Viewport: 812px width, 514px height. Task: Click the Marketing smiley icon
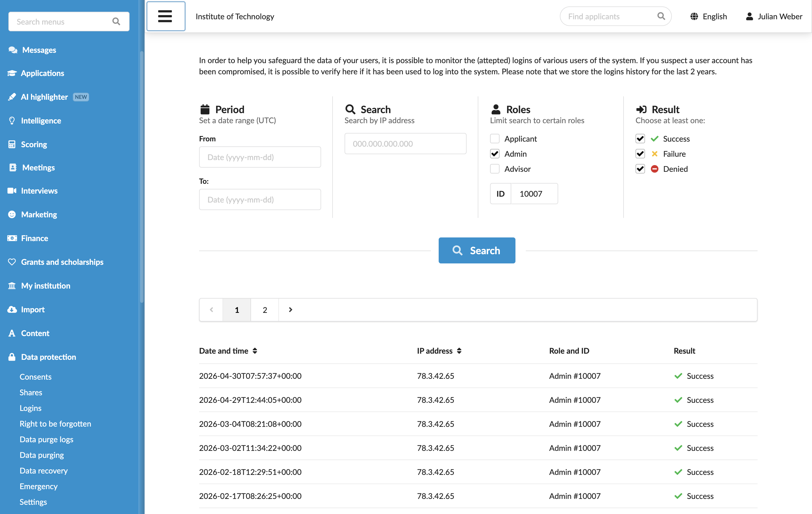coord(12,214)
